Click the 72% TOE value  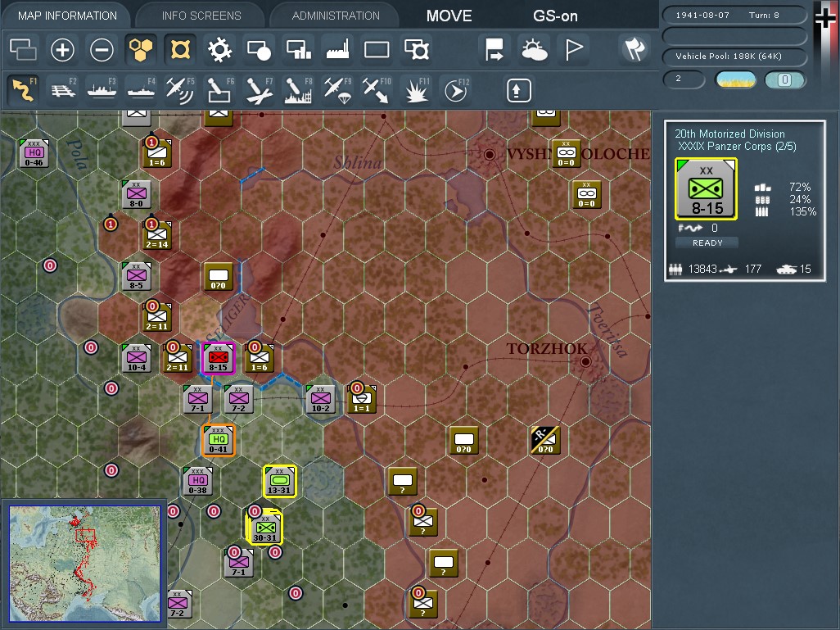(799, 187)
